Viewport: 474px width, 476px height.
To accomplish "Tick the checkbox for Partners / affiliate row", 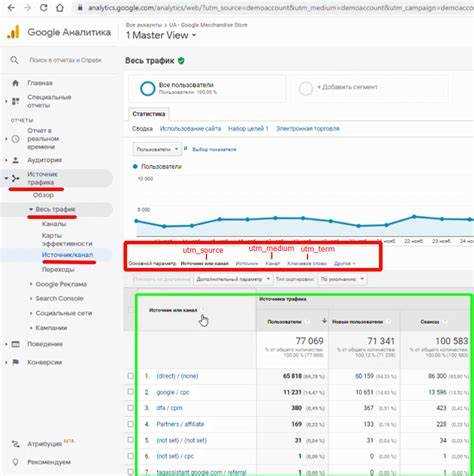I will click(x=131, y=424).
